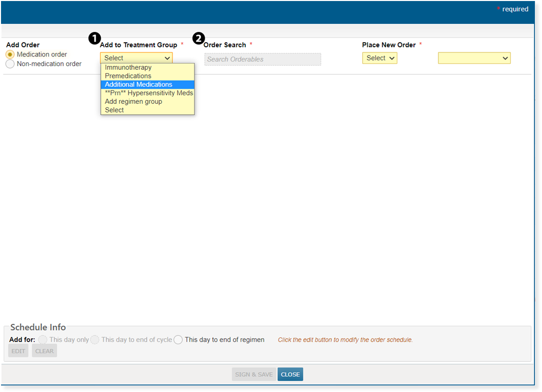This screenshot has height=392, width=542.
Task: Open the Add to Treatment Group dropdown
Action: point(136,58)
